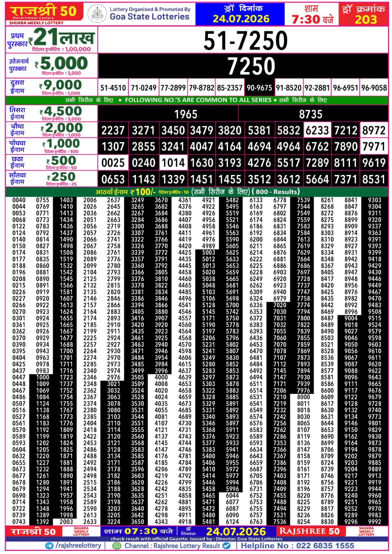Open the /rajshreelottery Telegram handle
Image resolution: width=392 pixels, height=554 pixels.
click(x=78, y=546)
